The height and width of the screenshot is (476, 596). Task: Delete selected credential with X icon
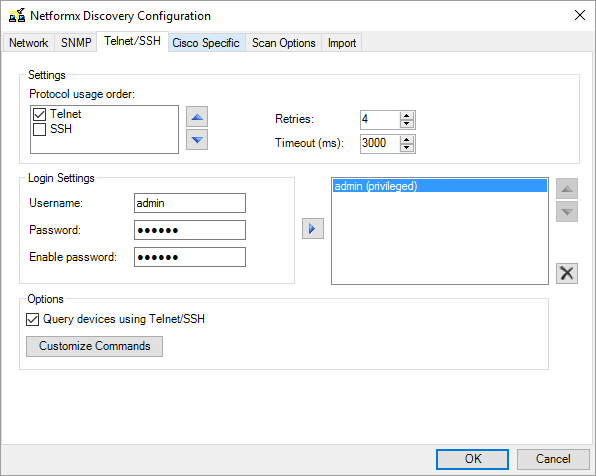click(x=567, y=273)
